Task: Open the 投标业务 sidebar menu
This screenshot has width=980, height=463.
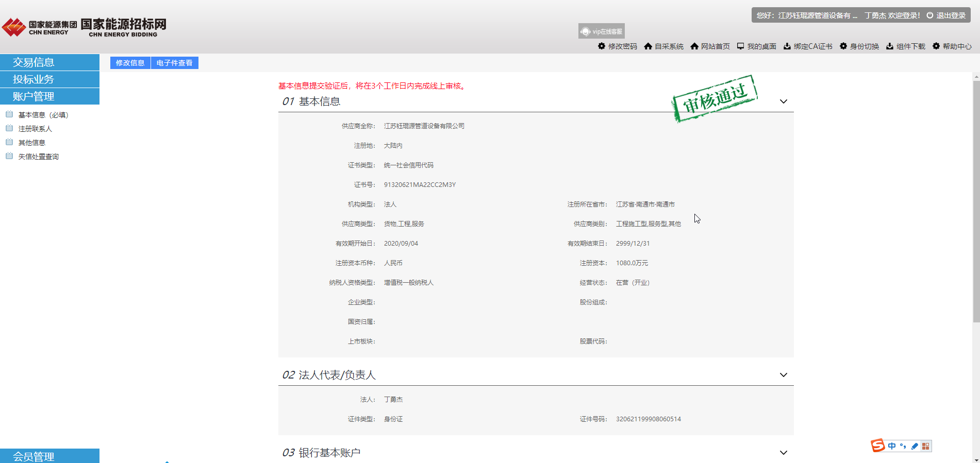Action: tap(49, 79)
